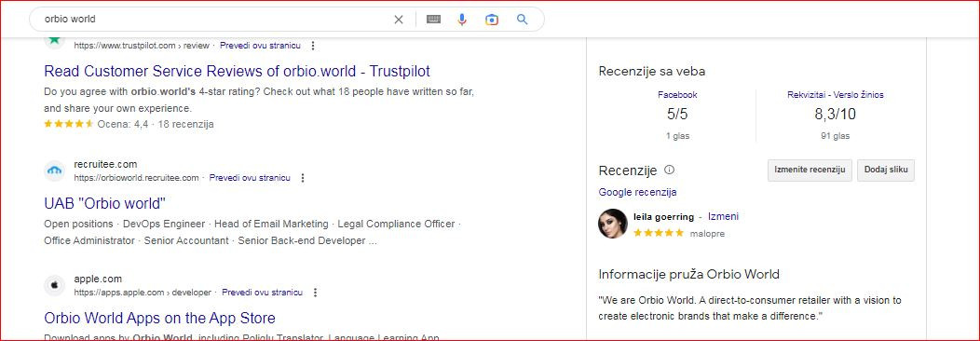Open more options for recruitee.com result

(x=303, y=178)
